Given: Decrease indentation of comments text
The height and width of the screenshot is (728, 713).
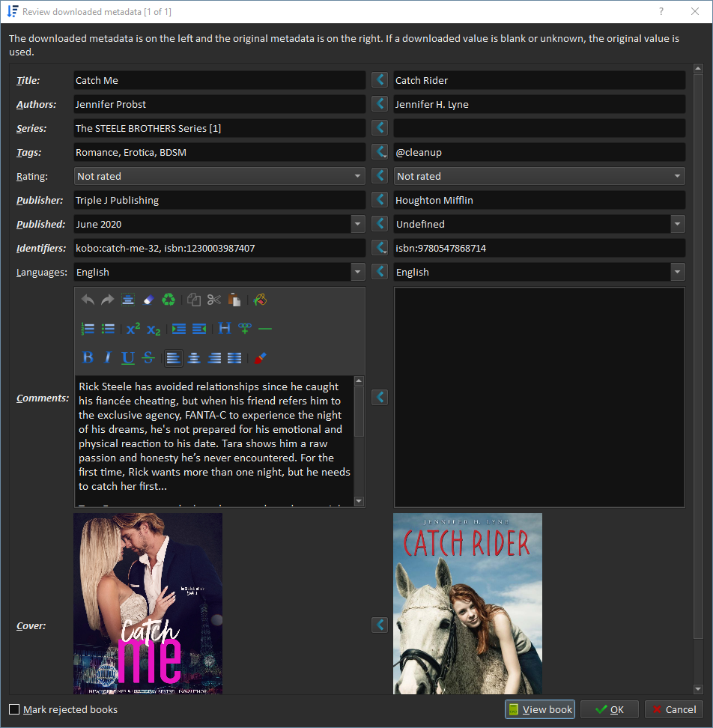Looking at the screenshot, I should coord(199,329).
